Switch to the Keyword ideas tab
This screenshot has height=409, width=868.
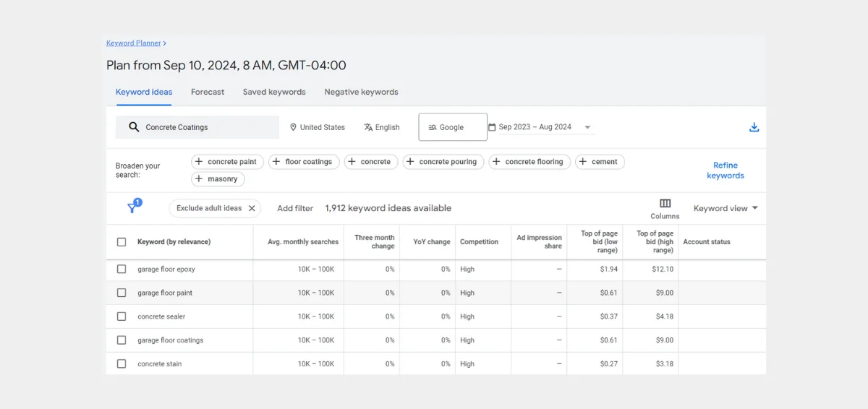144,92
